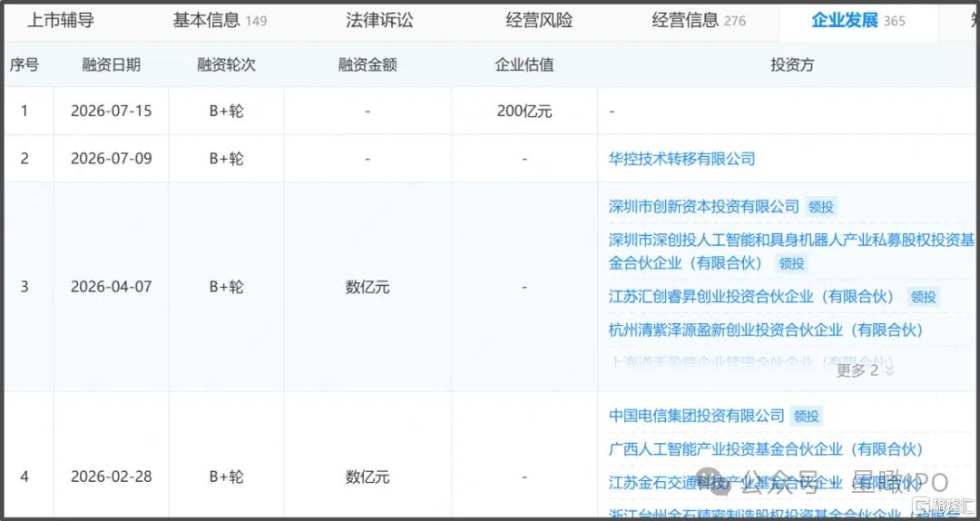Click the 企业估值 column header

click(x=524, y=64)
